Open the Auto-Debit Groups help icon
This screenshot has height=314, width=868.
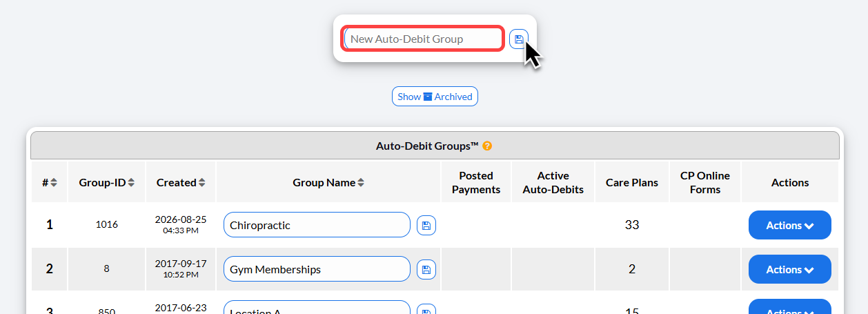click(487, 146)
